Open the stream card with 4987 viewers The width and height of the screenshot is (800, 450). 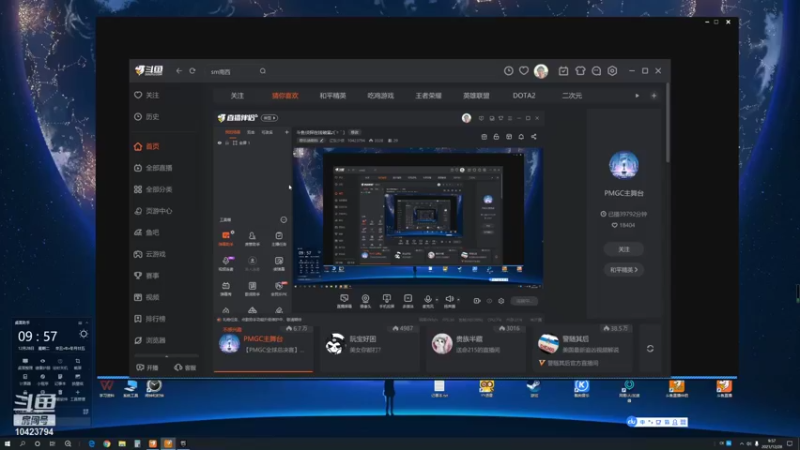click(370, 348)
